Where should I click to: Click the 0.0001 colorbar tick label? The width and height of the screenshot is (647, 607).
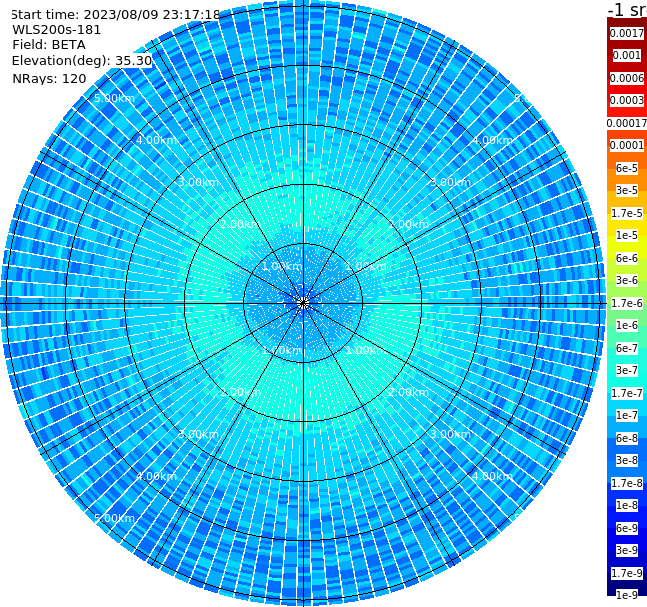(x=627, y=145)
